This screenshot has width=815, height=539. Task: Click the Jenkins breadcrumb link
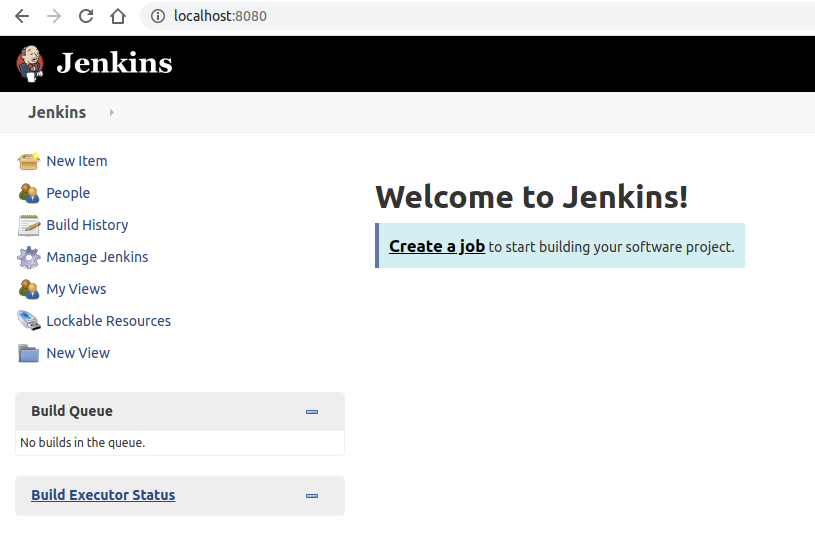point(57,112)
